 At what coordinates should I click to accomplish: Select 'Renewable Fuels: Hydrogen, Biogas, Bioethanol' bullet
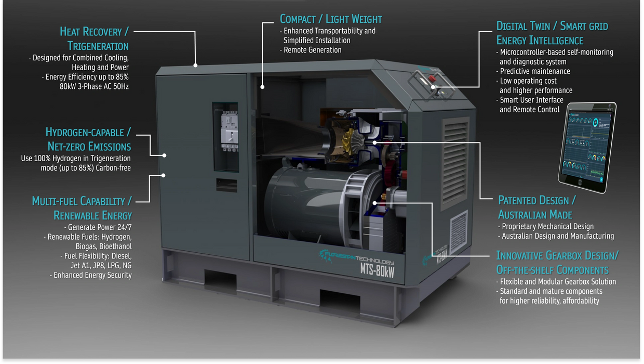click(88, 242)
